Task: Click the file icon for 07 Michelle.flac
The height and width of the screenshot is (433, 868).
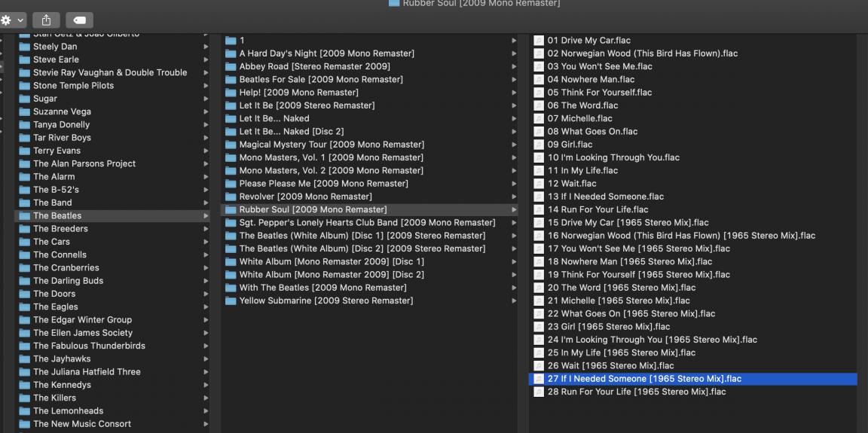Action: click(x=539, y=118)
